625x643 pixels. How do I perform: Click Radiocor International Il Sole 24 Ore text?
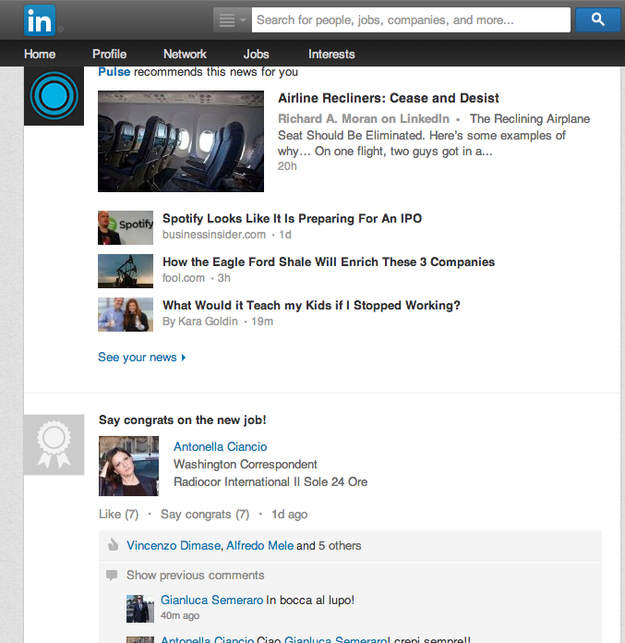[271, 482]
